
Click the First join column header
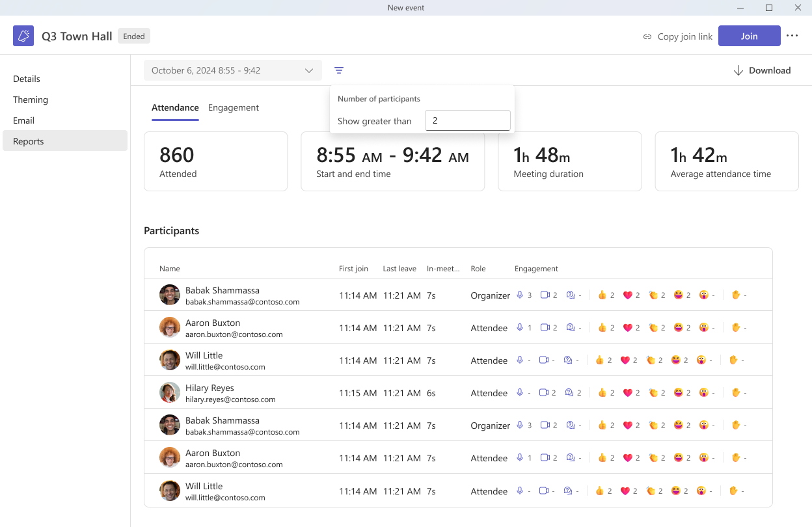pyautogui.click(x=353, y=269)
